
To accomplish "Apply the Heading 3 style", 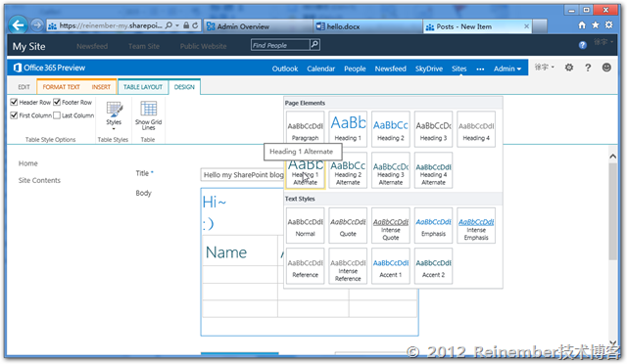I will click(x=433, y=129).
